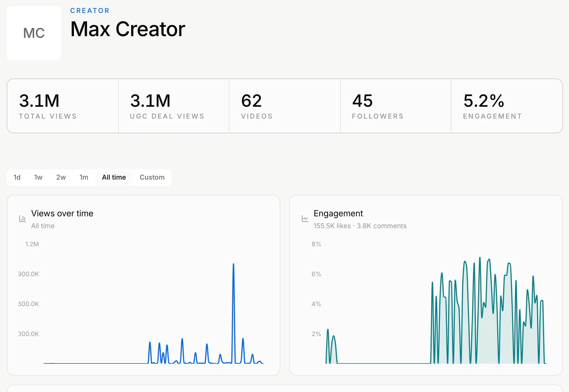Click the line chart icon beside Engagement
The width and height of the screenshot is (569, 392).
click(x=305, y=219)
